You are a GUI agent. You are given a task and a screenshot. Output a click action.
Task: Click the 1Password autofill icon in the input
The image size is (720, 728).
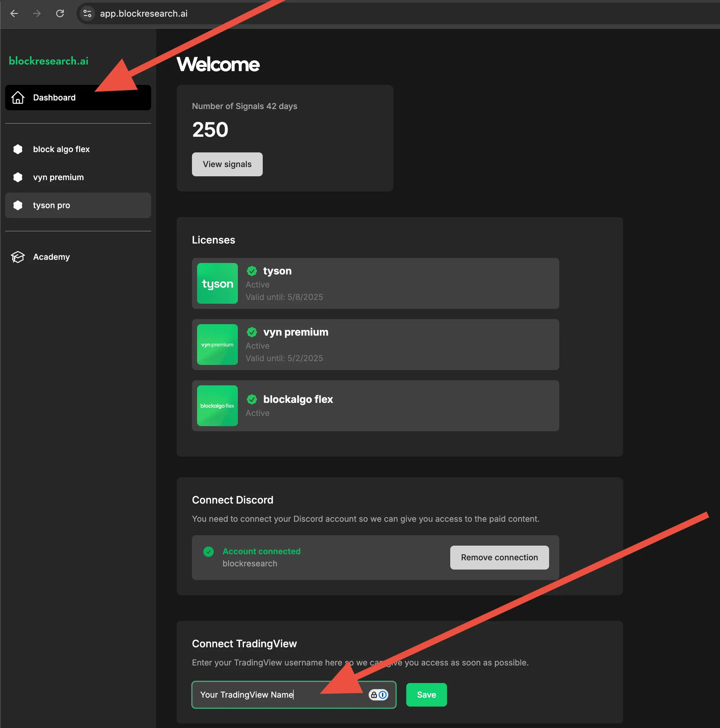click(x=382, y=695)
